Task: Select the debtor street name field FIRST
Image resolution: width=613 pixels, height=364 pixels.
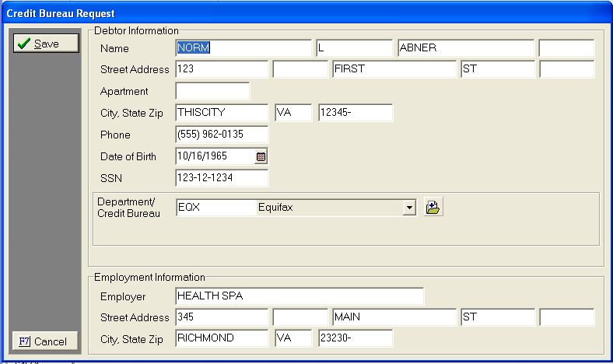Action: click(393, 69)
